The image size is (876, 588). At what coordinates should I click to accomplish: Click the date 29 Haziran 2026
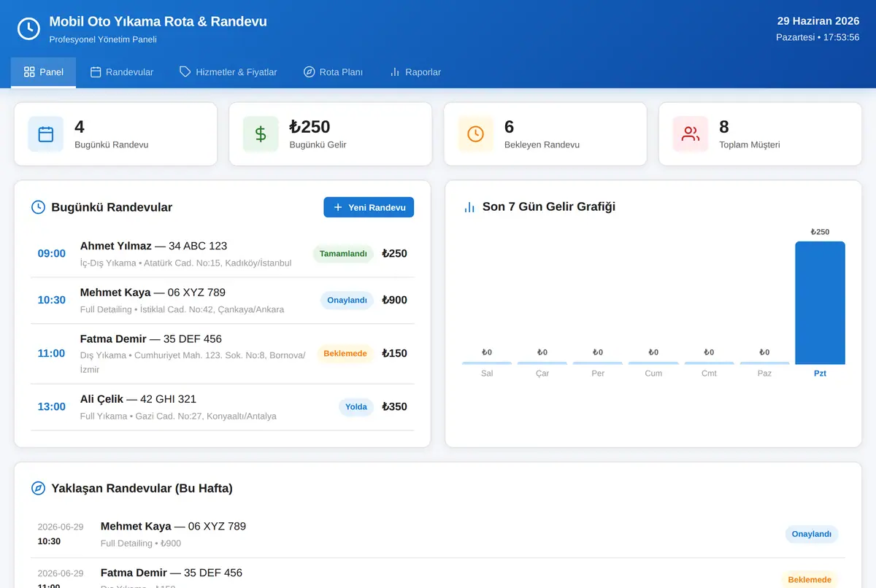818,21
